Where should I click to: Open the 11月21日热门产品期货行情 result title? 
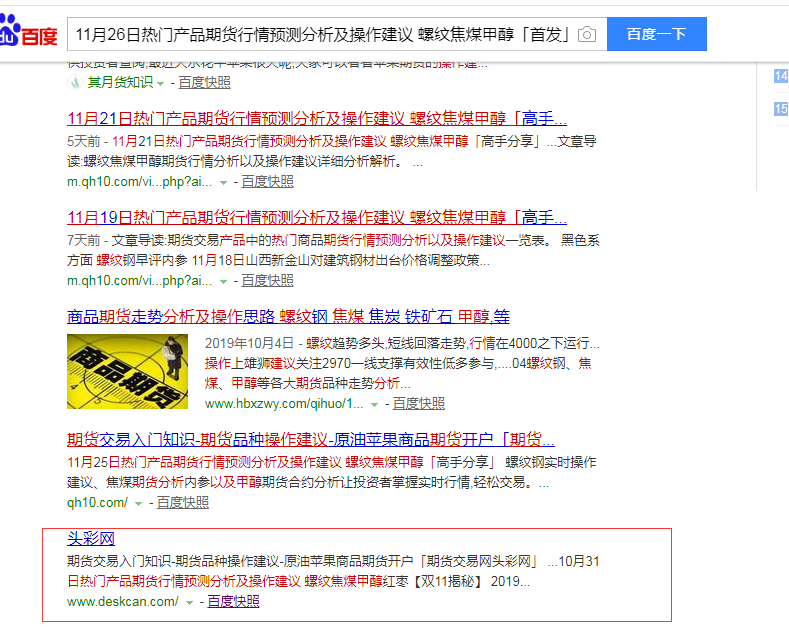(317, 119)
